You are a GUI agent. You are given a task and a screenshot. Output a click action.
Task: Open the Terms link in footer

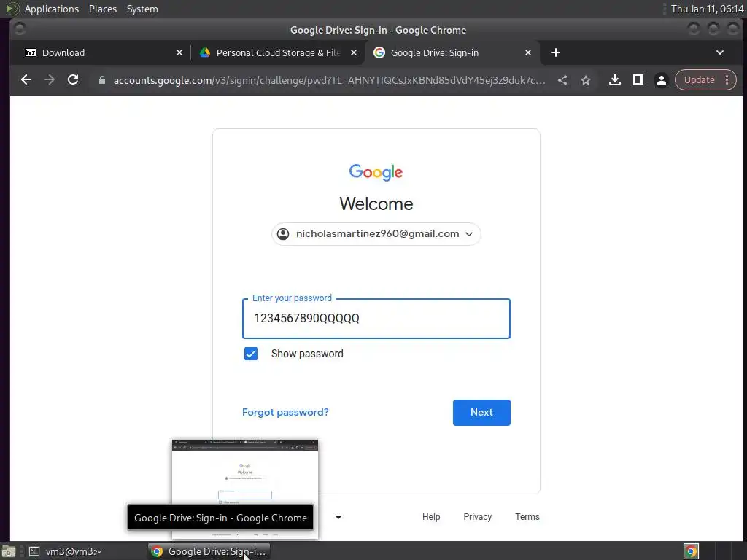click(527, 517)
